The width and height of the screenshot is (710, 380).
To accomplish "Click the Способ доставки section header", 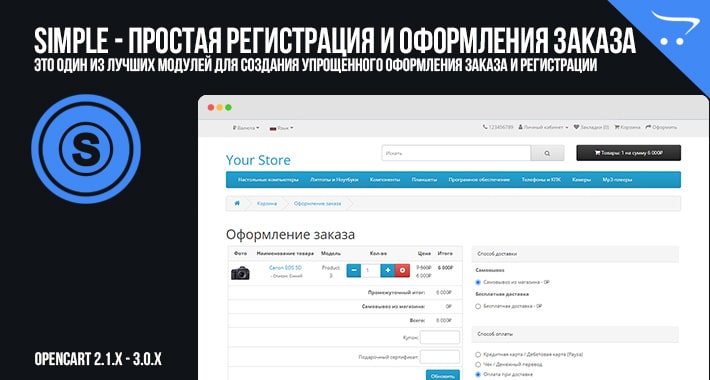I will (575, 254).
